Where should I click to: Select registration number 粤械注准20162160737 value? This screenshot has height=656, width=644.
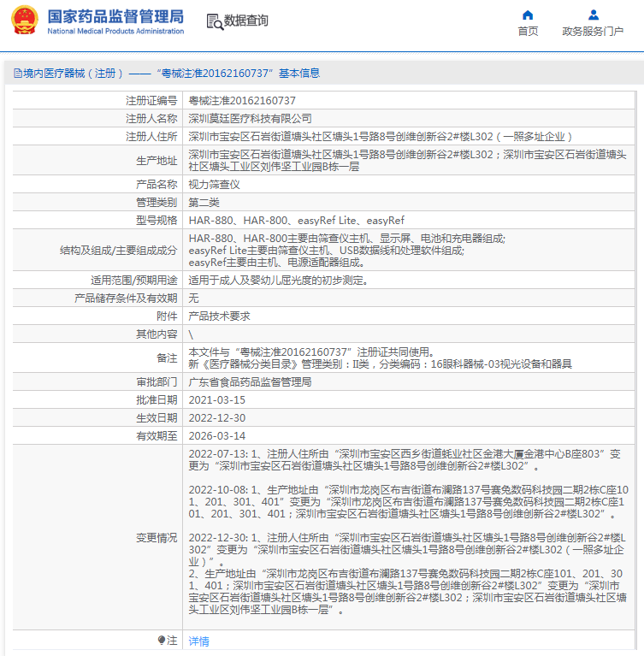coord(242,101)
